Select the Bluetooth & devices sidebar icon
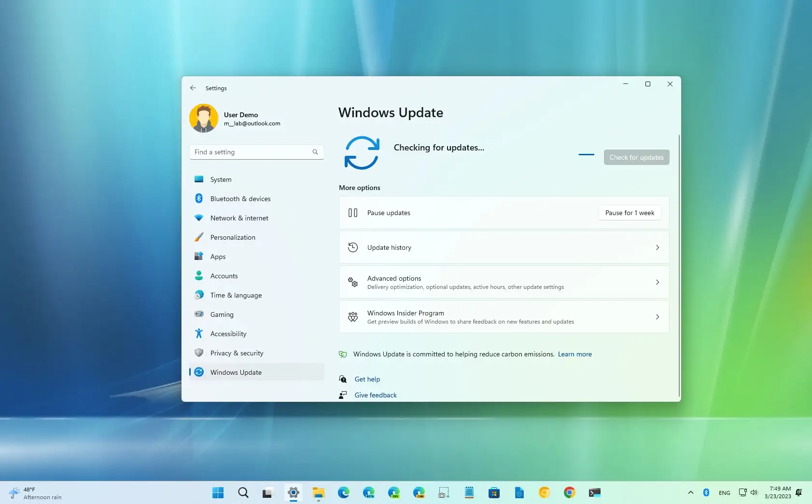Image resolution: width=812 pixels, height=504 pixels. [199, 199]
